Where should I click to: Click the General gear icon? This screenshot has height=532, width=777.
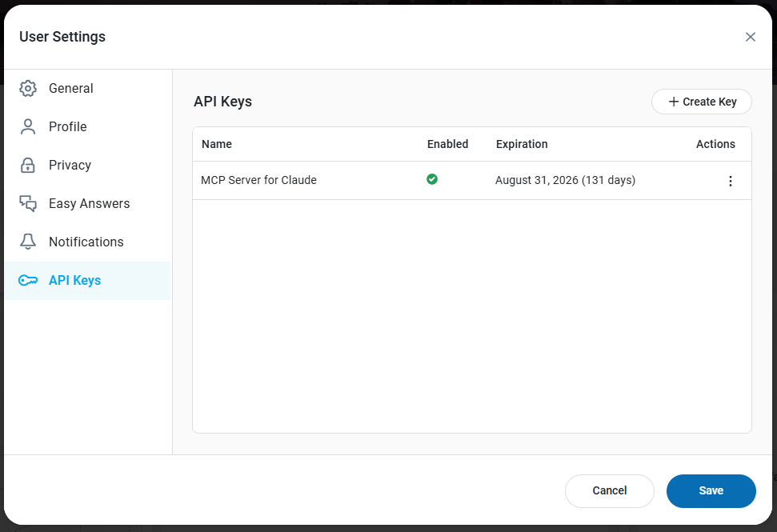tap(28, 88)
